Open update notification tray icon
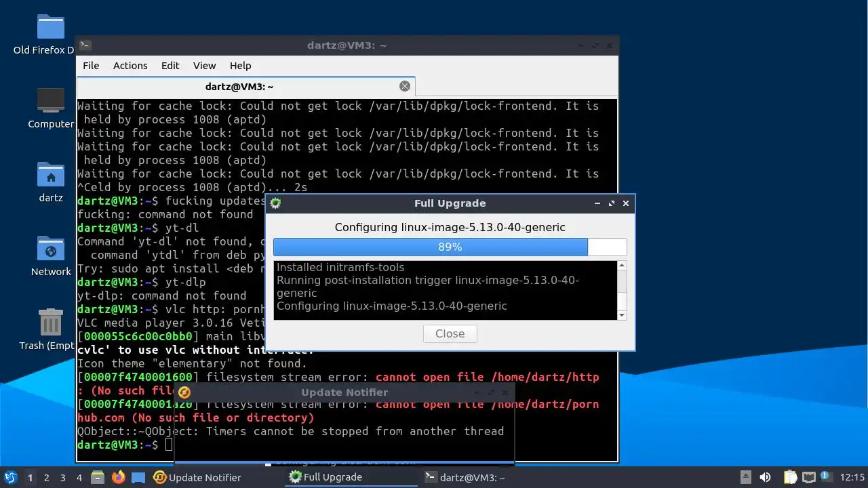Screen dimensions: 868x488 point(826,477)
